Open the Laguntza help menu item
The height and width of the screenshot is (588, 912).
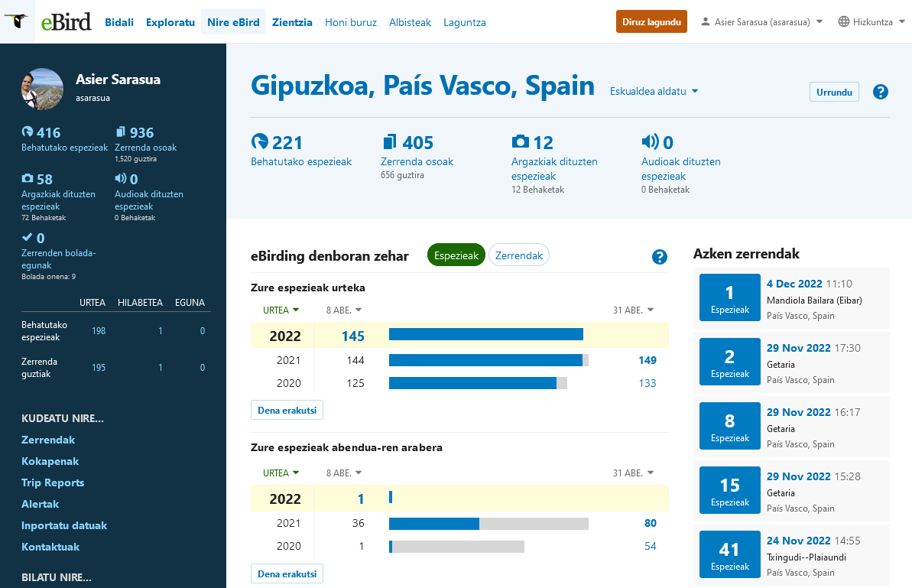(465, 22)
